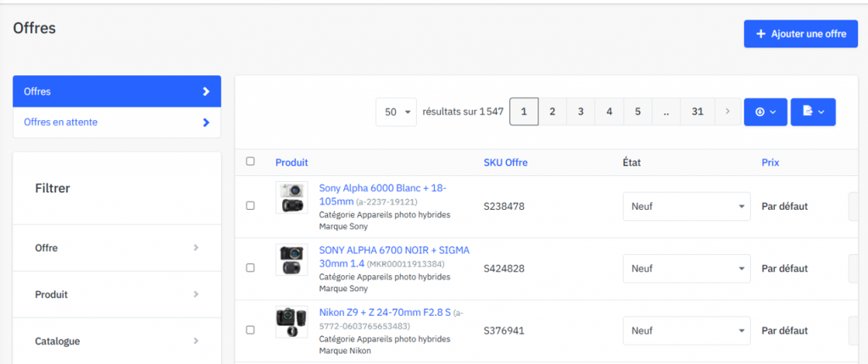
Task: Switch to Offres en attente tab
Action: pos(117,123)
